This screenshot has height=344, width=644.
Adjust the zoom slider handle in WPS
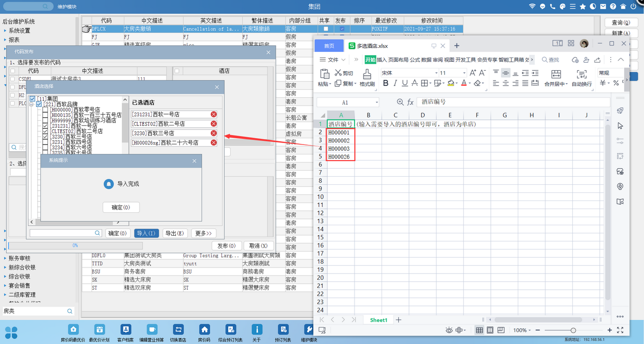(x=573, y=330)
